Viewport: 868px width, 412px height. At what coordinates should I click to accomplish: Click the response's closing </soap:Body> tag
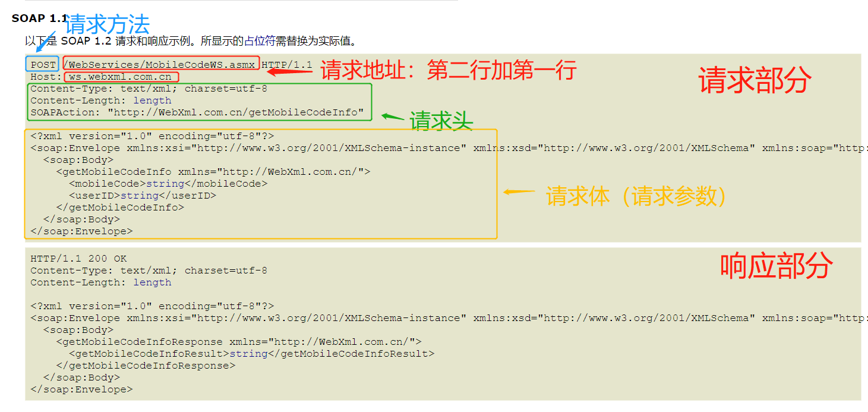click(81, 378)
